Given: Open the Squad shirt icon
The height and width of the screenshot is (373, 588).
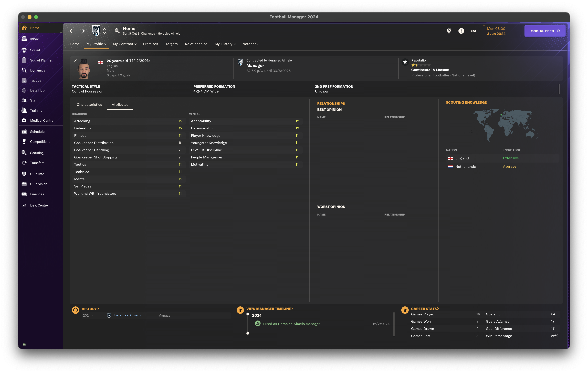Looking at the screenshot, I should (x=24, y=50).
